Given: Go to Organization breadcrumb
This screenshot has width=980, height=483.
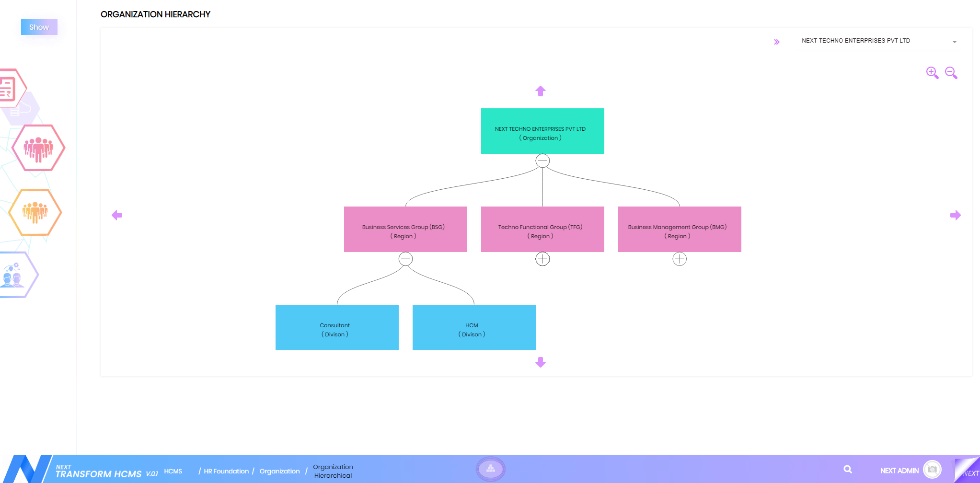Looking at the screenshot, I should (279, 471).
